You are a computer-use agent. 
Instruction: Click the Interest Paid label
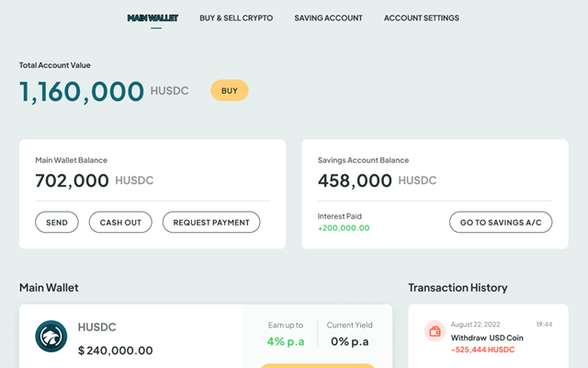click(340, 216)
